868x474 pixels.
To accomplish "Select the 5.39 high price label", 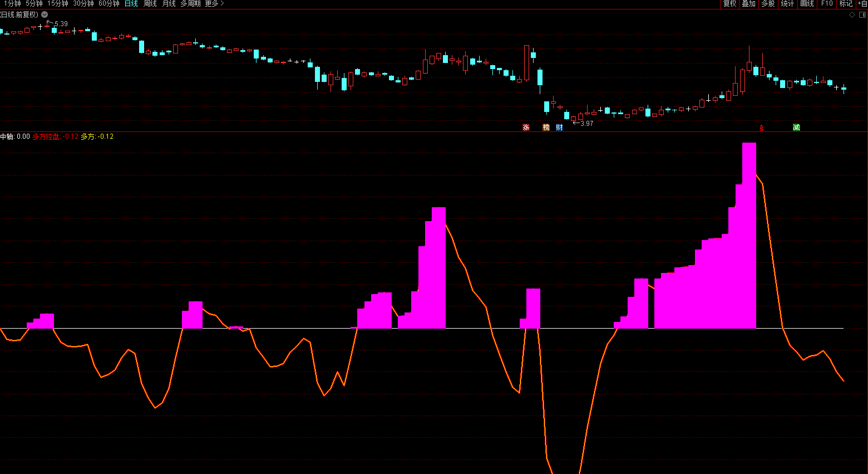I will pyautogui.click(x=61, y=24).
